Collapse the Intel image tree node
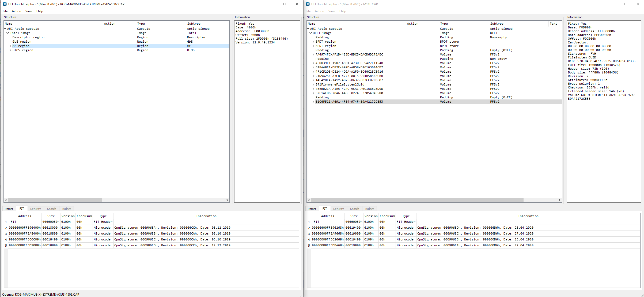 click(x=7, y=33)
